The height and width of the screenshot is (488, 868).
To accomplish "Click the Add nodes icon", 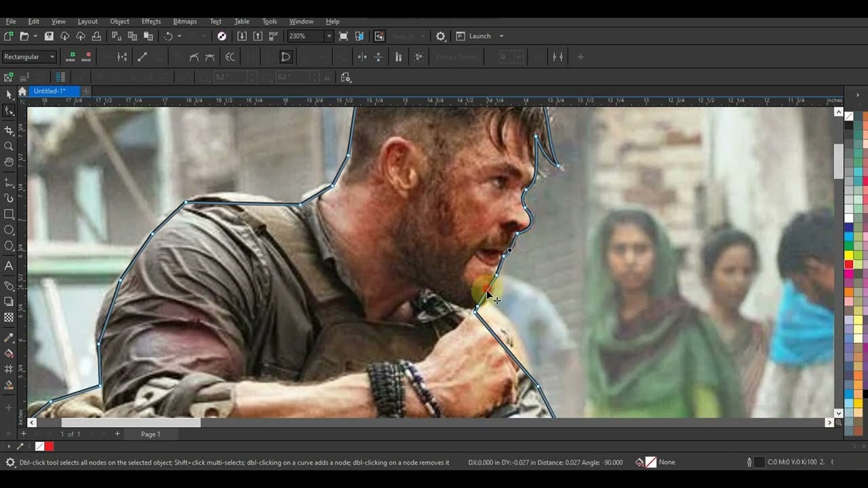I will click(71, 57).
